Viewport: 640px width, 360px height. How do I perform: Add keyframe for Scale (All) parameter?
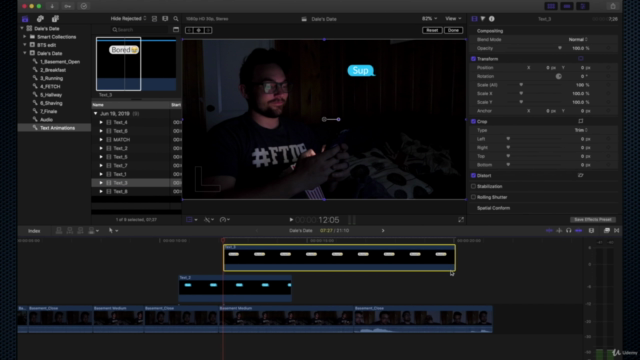(x=609, y=85)
